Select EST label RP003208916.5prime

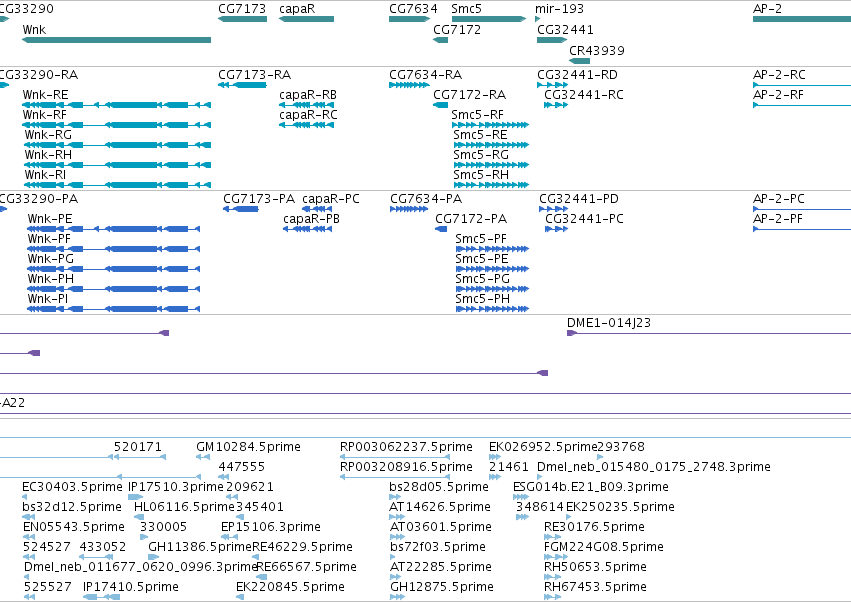[407, 467]
